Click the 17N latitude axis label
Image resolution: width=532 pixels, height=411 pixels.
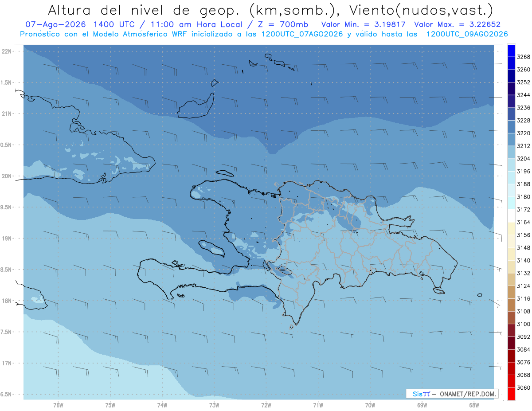(6, 363)
